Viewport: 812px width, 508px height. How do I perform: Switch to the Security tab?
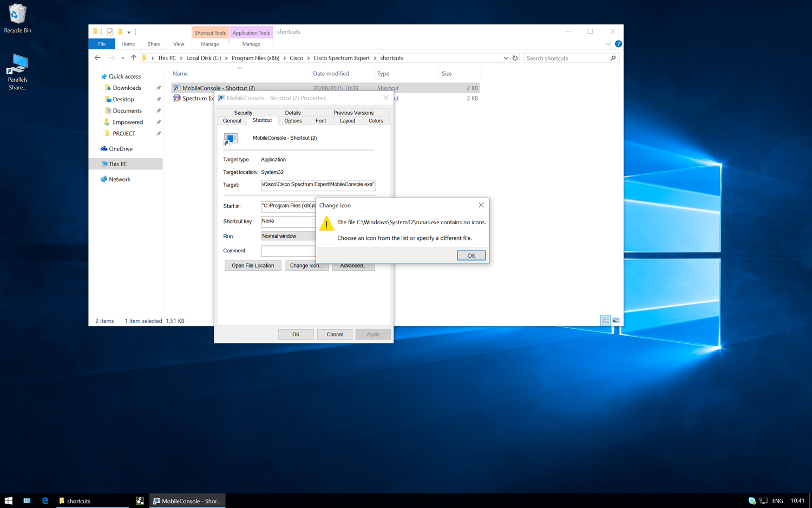[243, 113]
